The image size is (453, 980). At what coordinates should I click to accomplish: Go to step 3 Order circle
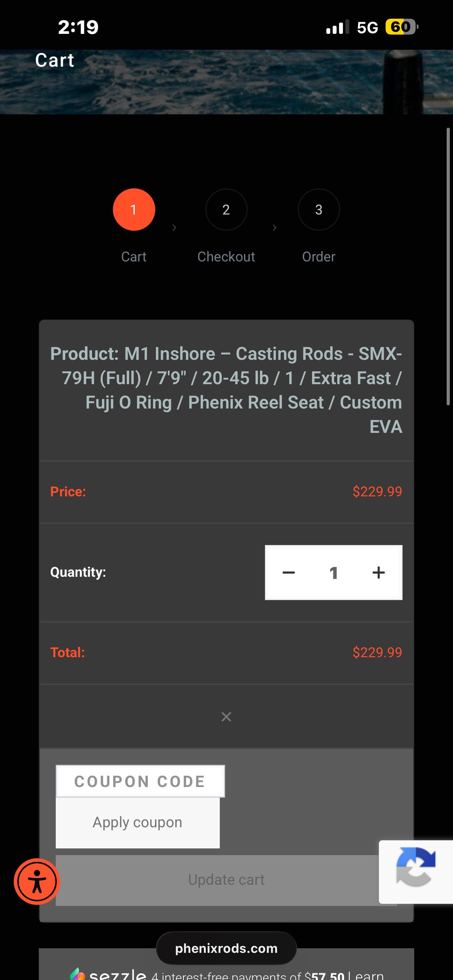tap(319, 210)
